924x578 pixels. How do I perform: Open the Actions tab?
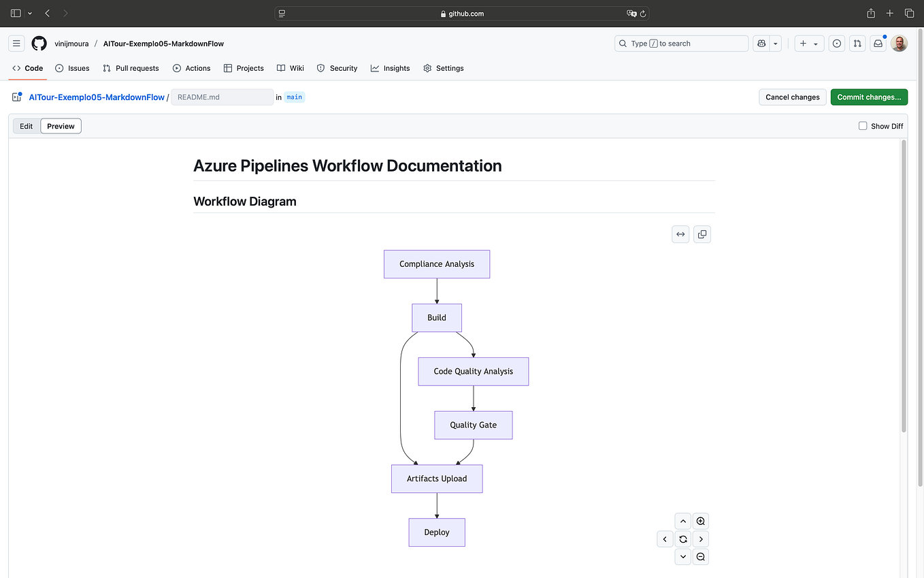(191, 68)
